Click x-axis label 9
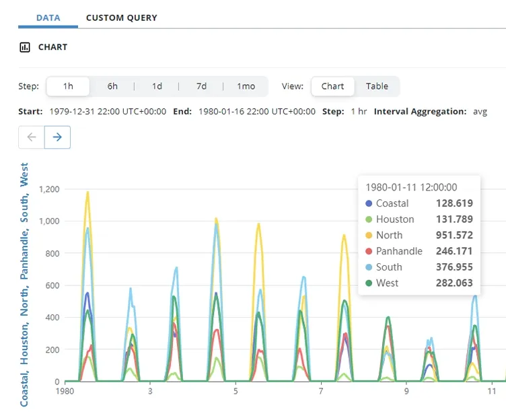 406,391
